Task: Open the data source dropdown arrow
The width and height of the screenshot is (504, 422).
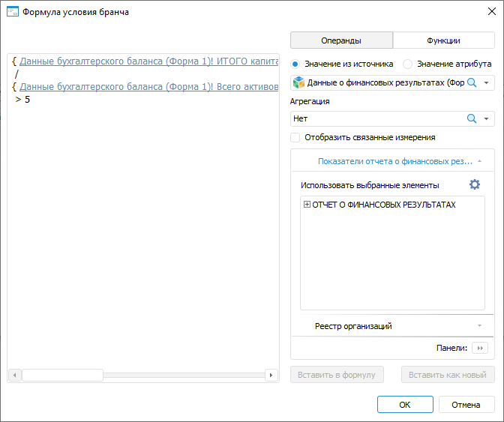Action: coord(487,82)
